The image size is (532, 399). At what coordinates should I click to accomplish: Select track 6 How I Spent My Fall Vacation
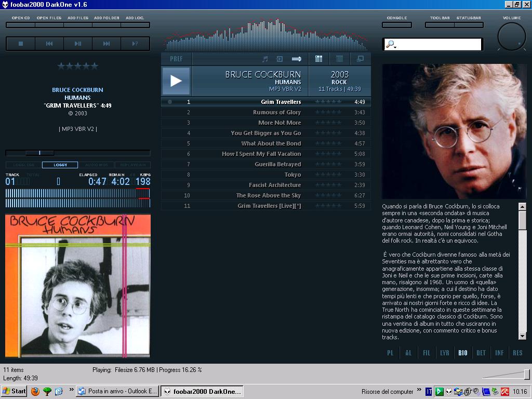pos(266,154)
